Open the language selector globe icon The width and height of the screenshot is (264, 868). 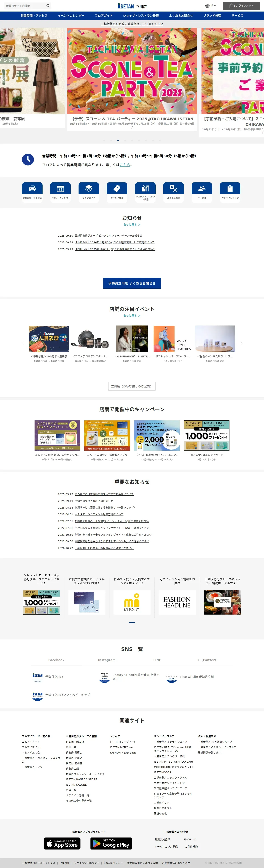[x=207, y=6]
